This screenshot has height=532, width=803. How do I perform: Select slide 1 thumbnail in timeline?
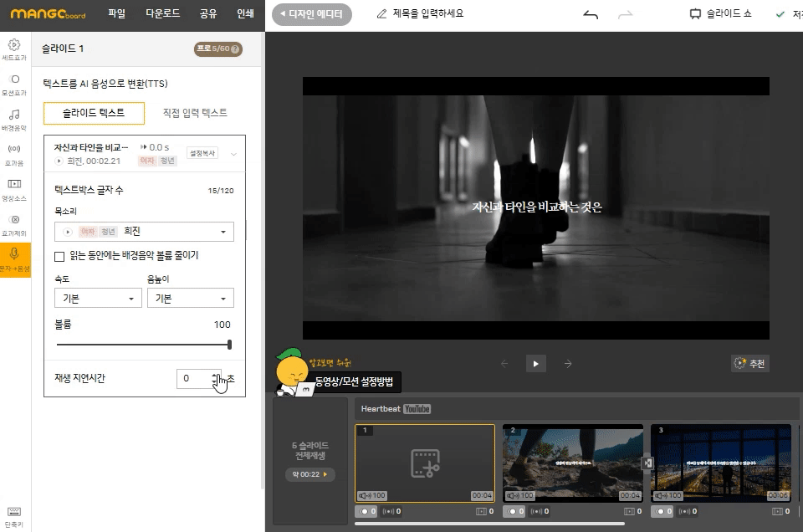425,463
